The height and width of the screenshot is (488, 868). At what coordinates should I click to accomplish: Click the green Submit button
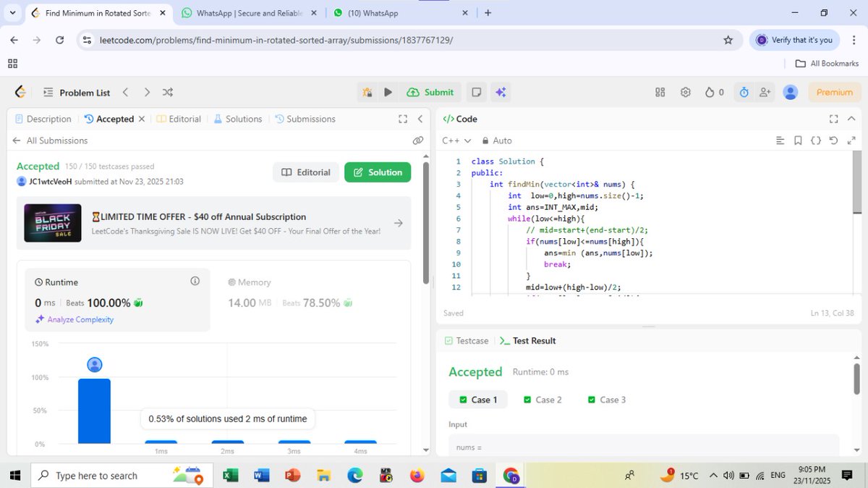[x=430, y=92]
